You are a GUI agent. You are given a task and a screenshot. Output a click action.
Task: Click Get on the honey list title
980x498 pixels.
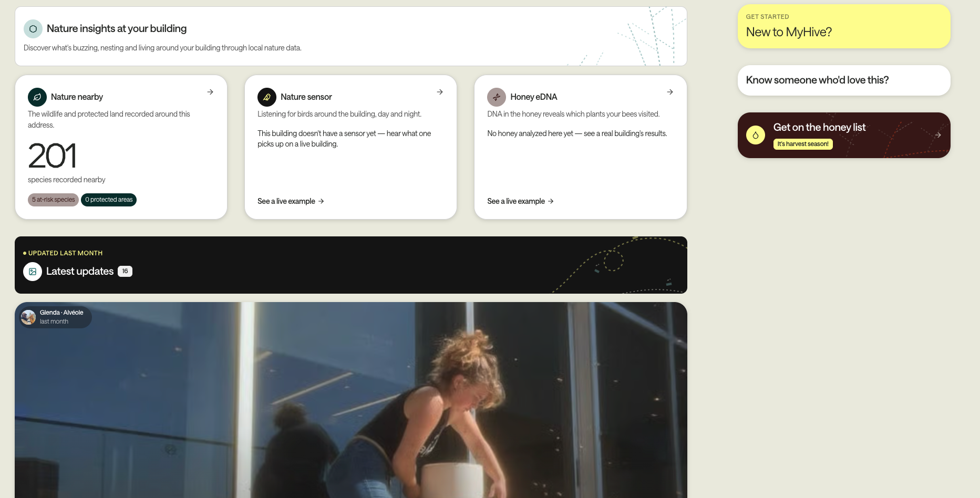tap(819, 127)
